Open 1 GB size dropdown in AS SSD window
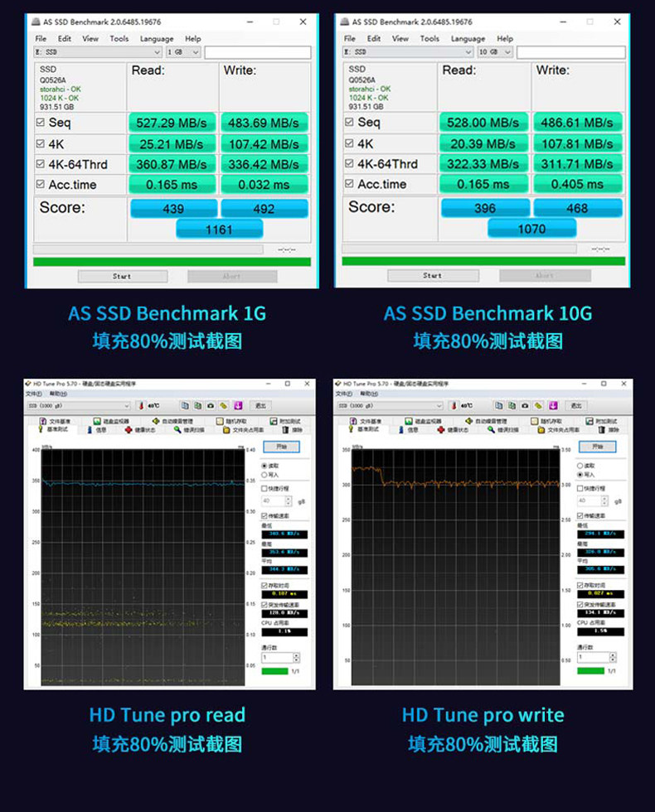Viewport: 655px width, 812px height. tap(183, 52)
